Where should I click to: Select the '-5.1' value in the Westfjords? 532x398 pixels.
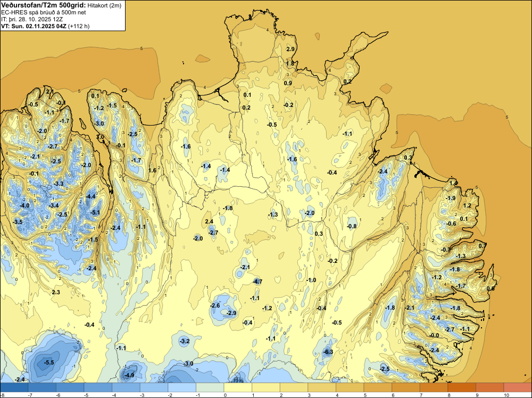tap(95, 212)
